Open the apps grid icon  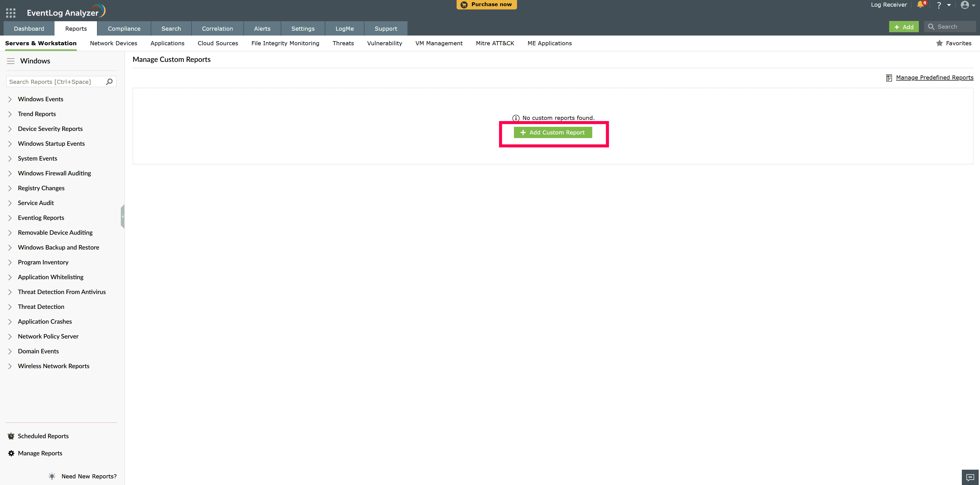pos(11,13)
